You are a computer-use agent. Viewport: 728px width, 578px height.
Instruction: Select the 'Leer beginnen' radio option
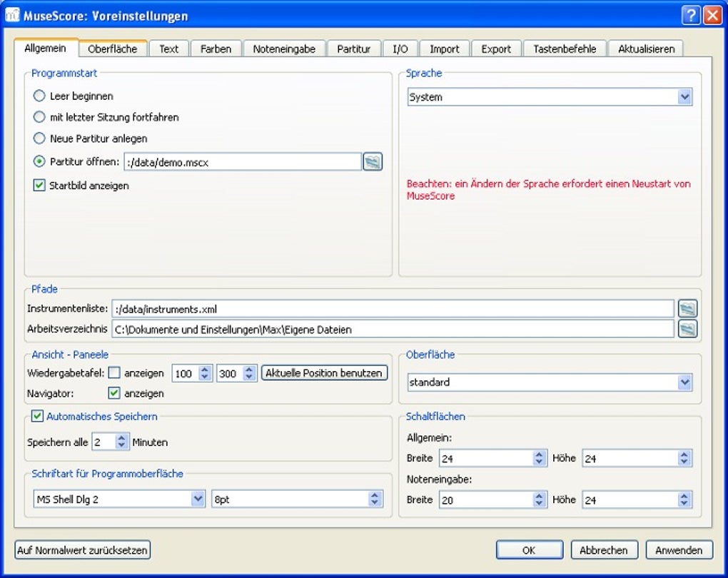[40, 96]
